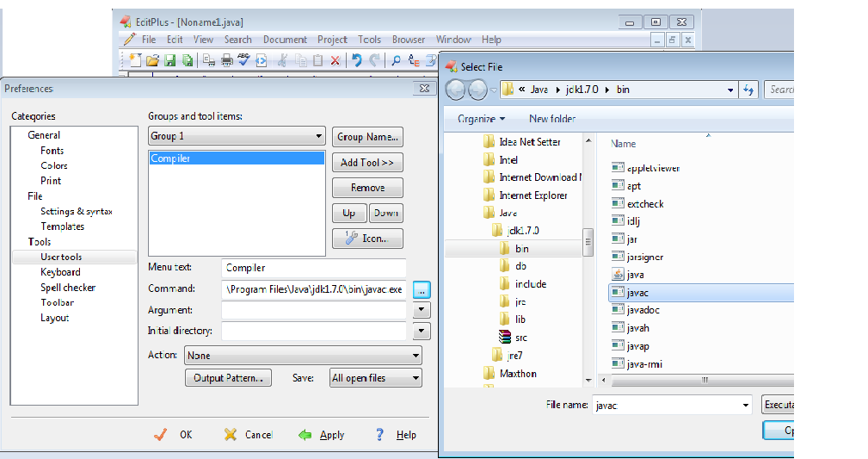Open Tools menu in EditPlus
The image size is (868, 459).
(x=369, y=40)
